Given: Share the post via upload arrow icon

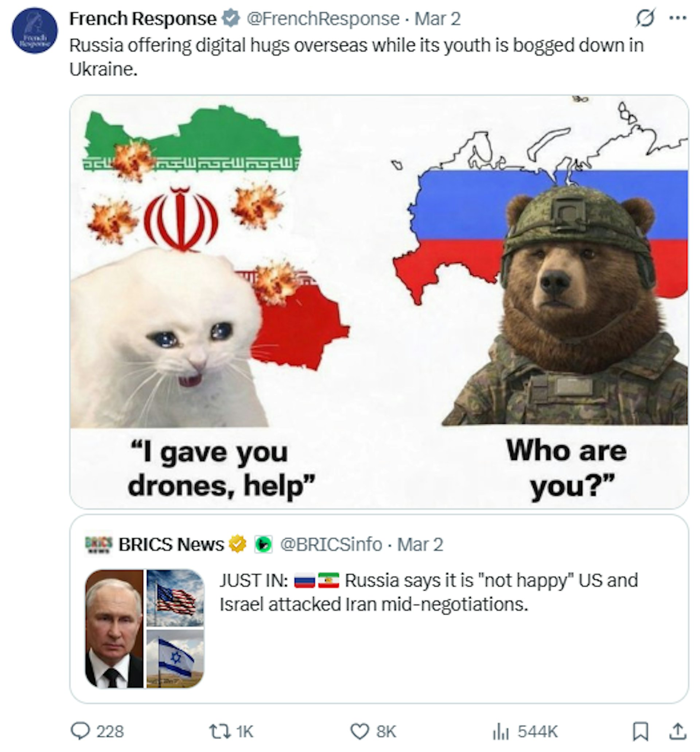Looking at the screenshot, I should pos(677,731).
